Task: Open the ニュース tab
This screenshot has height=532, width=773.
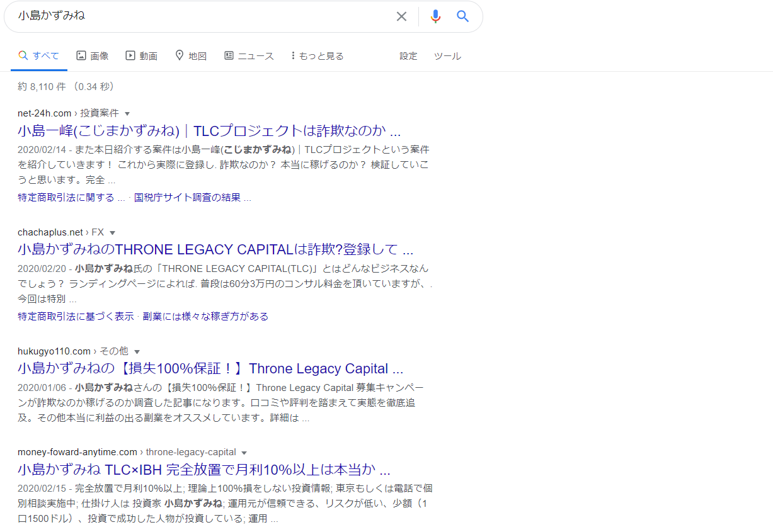Action: (249, 56)
